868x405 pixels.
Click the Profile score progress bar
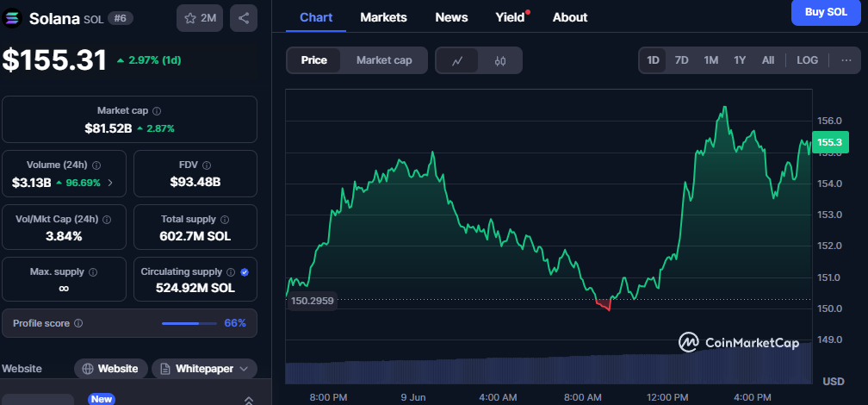[x=189, y=323]
